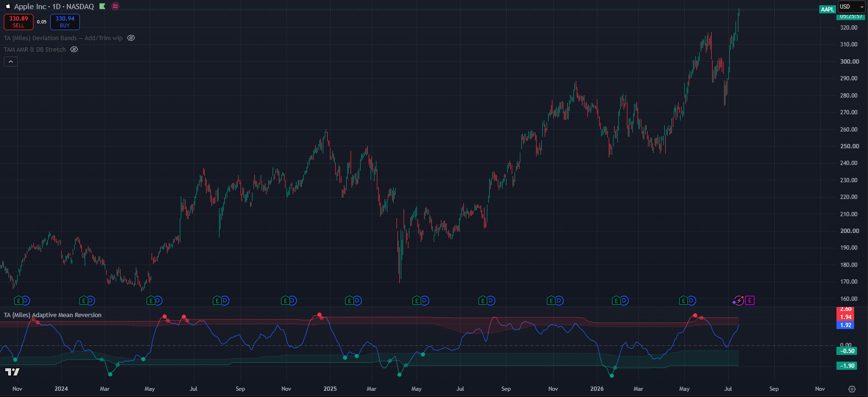The height and width of the screenshot is (397, 868).
Task: Open the dividend marker for May 2025
Action: tap(425, 300)
